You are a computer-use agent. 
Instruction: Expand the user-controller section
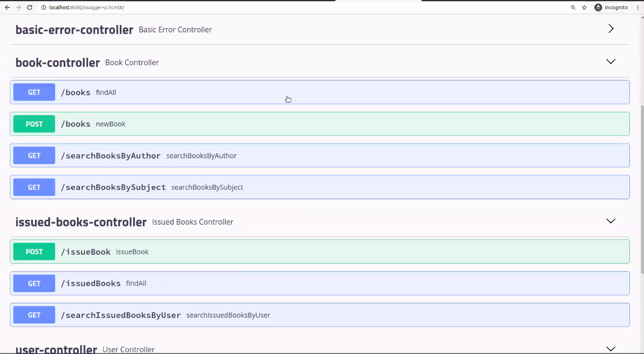pos(611,347)
